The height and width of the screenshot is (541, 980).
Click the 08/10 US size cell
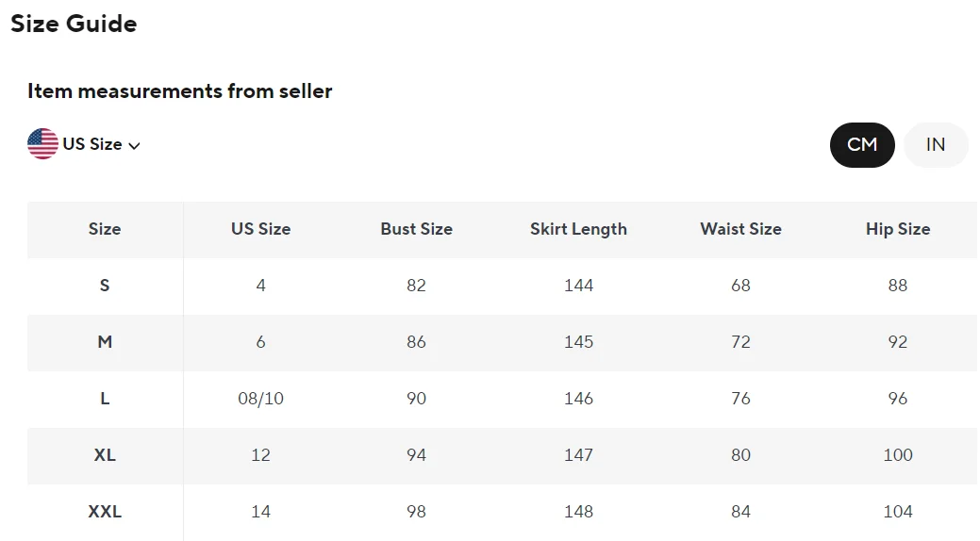(260, 399)
